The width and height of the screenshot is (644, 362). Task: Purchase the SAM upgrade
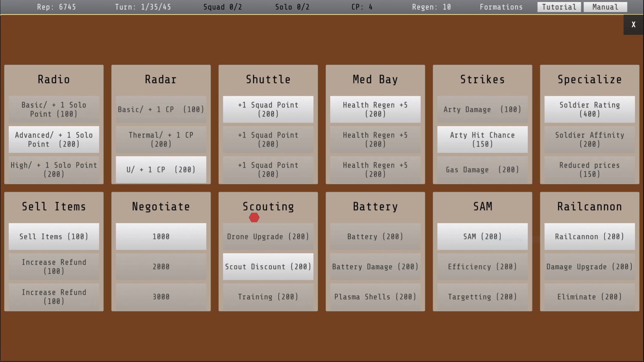click(482, 236)
